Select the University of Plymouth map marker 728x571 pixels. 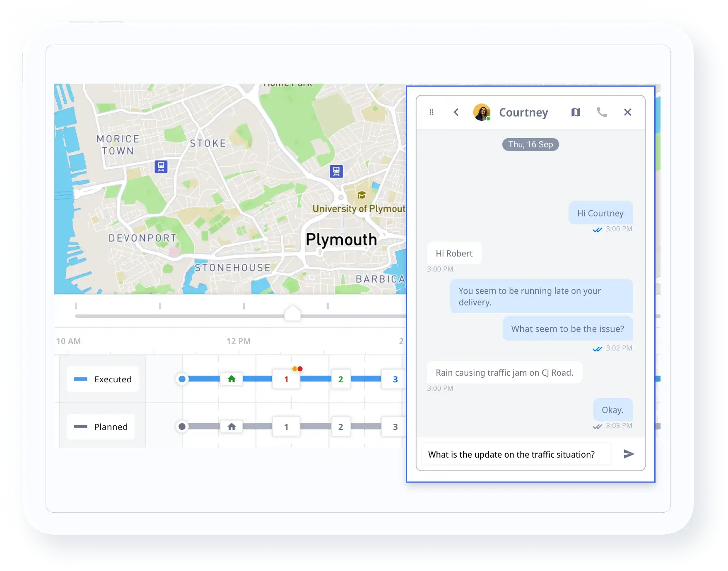click(x=362, y=195)
